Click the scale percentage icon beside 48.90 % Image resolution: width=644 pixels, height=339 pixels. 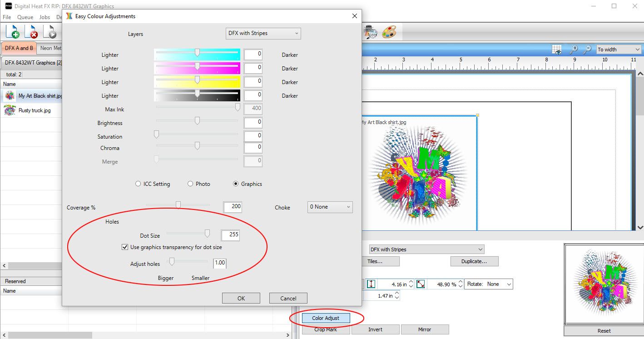click(421, 284)
